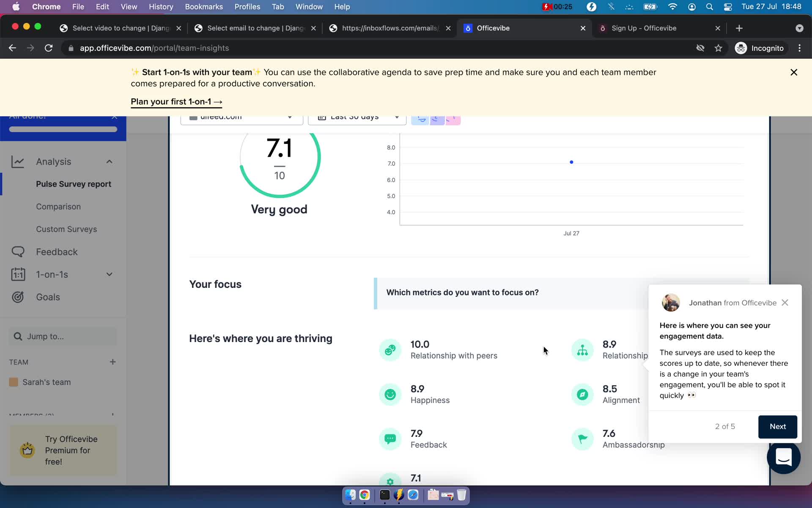Switch to Select video to change tab
The image size is (812, 508).
pos(120,28)
